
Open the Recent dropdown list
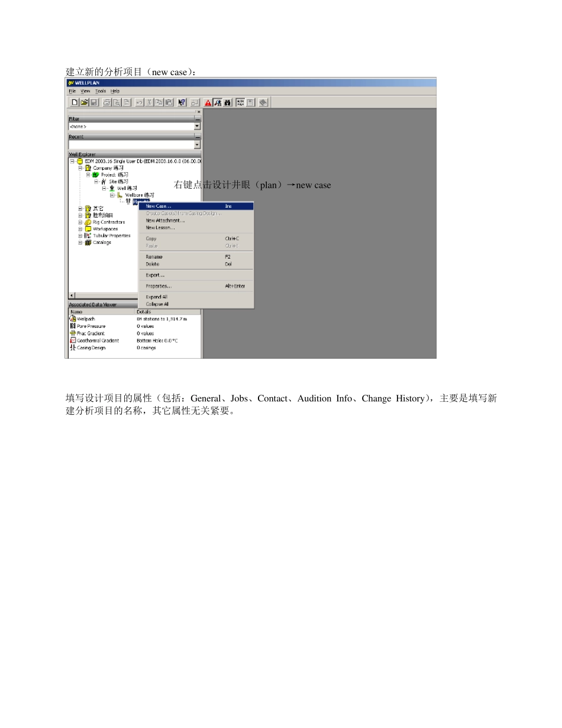[x=198, y=144]
